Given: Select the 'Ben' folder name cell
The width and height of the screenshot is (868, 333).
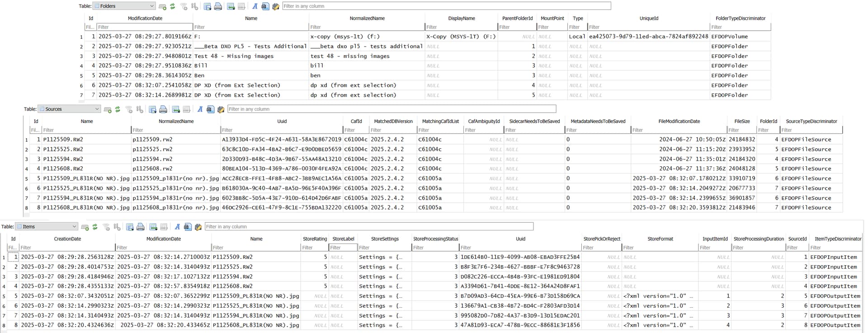Looking at the screenshot, I should 251,76.
